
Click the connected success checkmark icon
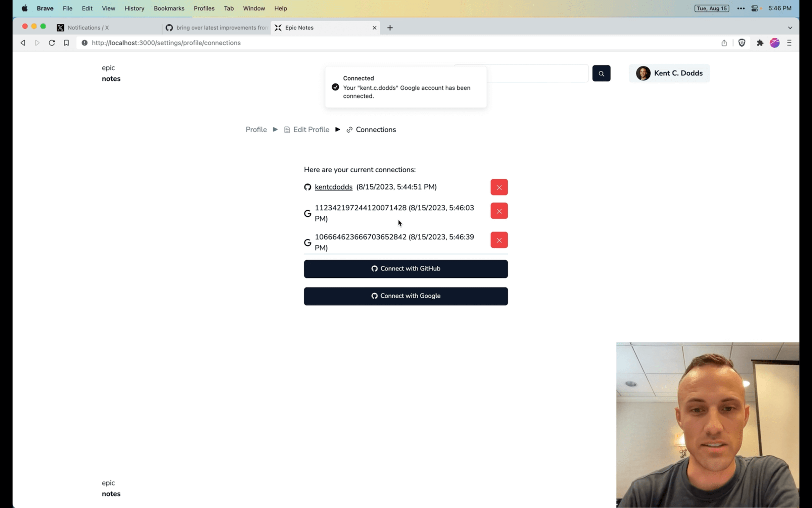[x=336, y=87]
